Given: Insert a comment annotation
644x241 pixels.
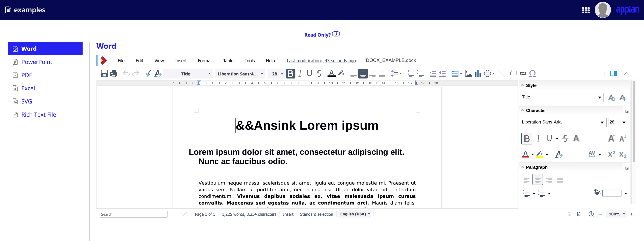Looking at the screenshot, I should click(513, 74).
